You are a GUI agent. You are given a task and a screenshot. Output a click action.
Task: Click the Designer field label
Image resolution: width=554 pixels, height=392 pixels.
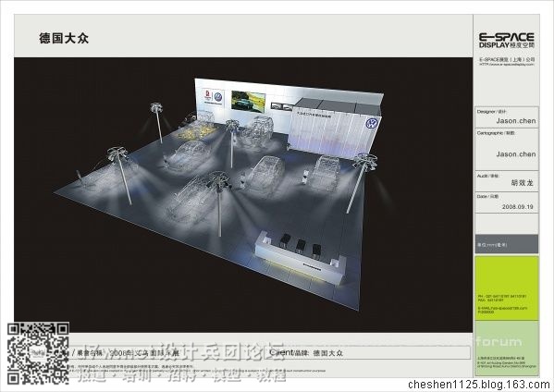coord(491,112)
